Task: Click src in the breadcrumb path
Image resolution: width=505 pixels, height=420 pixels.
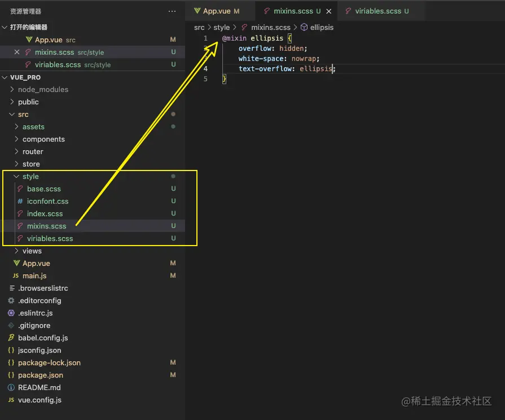Action: (199, 28)
